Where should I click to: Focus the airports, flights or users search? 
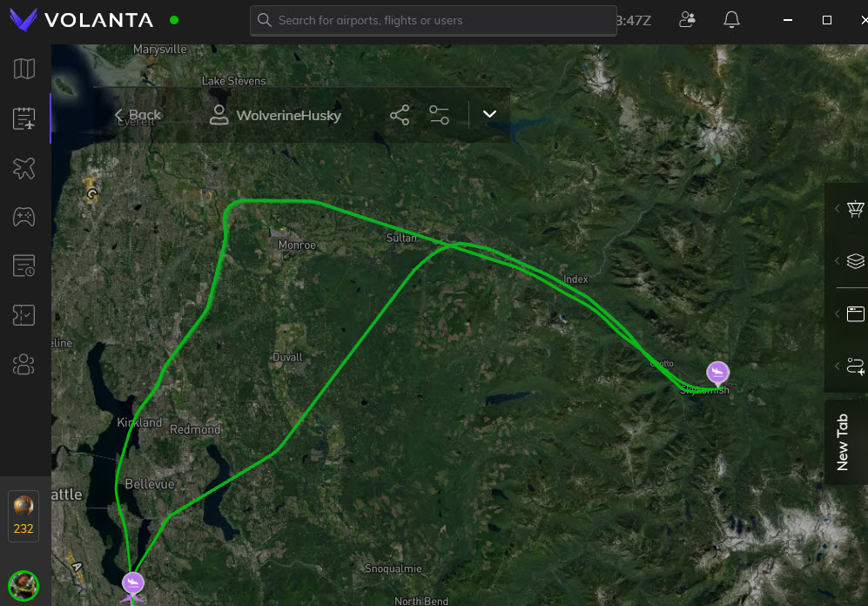(x=434, y=21)
